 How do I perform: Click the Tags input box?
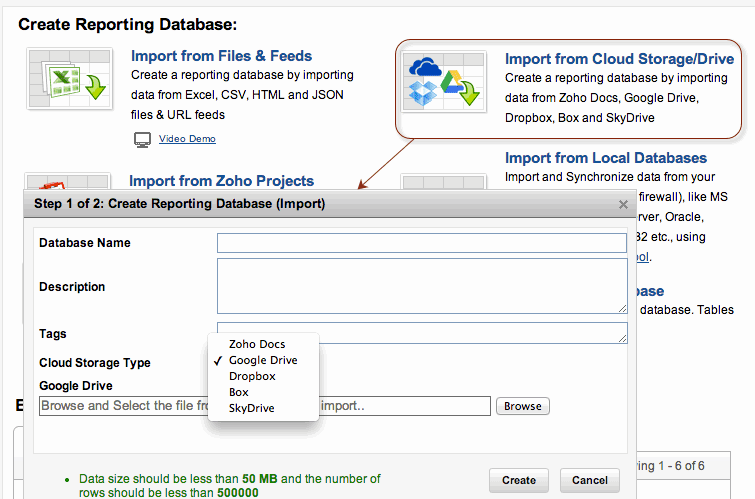[421, 333]
